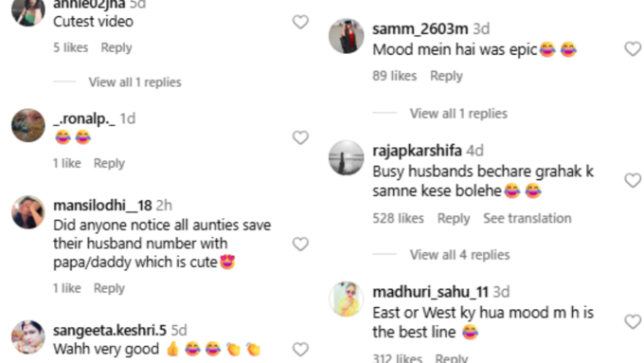
Task: Reply to _.ronalp._ emoji comment
Action: point(109,163)
